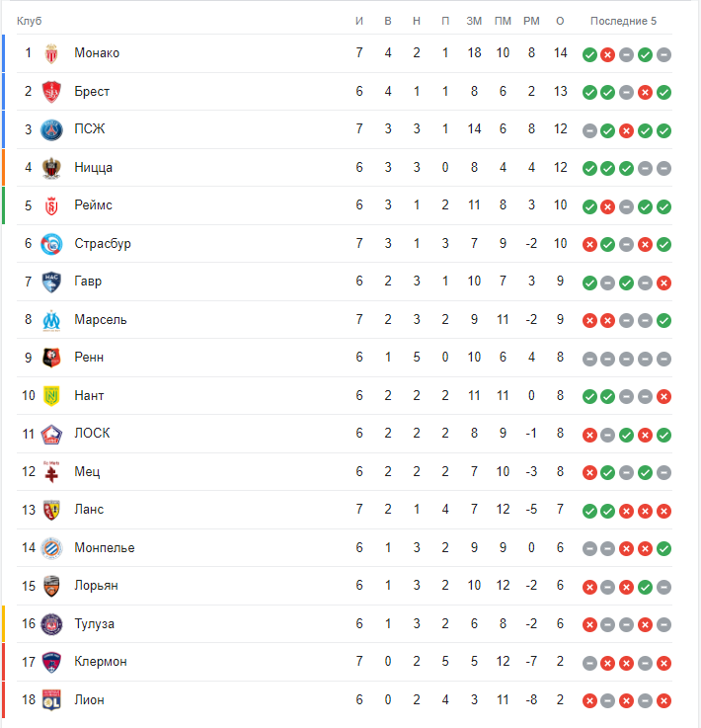
Task: Click the Monaco club crest icon
Action: click(51, 53)
